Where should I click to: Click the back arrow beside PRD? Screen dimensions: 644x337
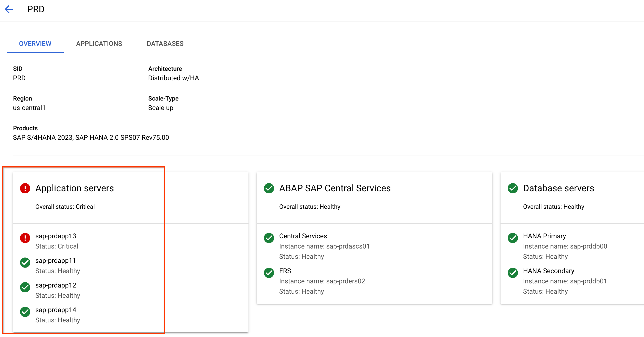9,9
